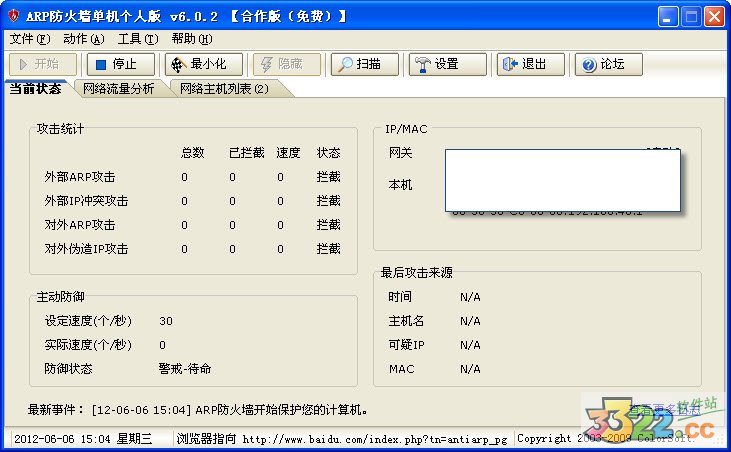Switch to the 网络主机列表 (2) tab
The width and height of the screenshot is (731, 452).
click(x=224, y=89)
